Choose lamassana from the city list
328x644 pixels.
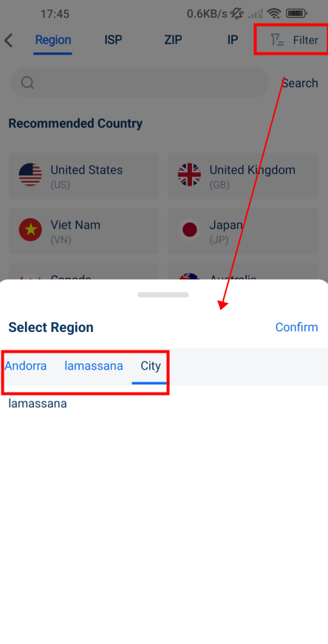pyautogui.click(x=38, y=403)
